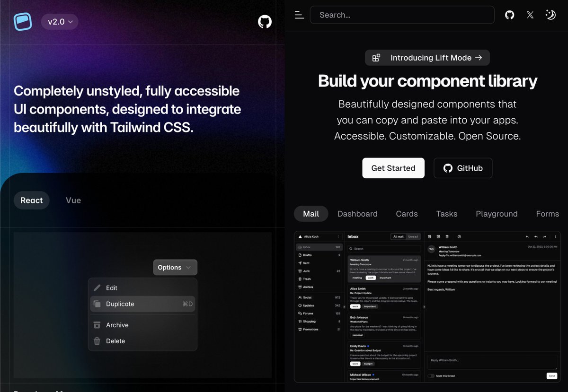Choose Delete in the Options menu
568x392 pixels.
pos(142,341)
